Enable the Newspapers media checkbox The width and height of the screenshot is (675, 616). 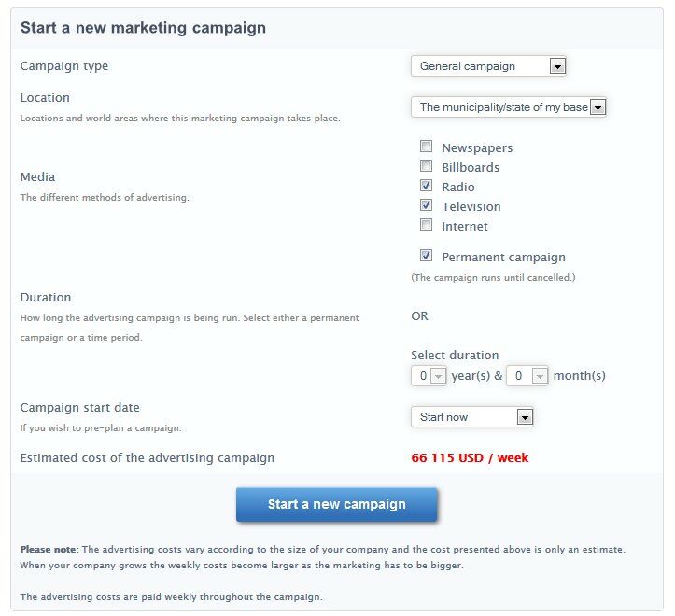(x=427, y=147)
